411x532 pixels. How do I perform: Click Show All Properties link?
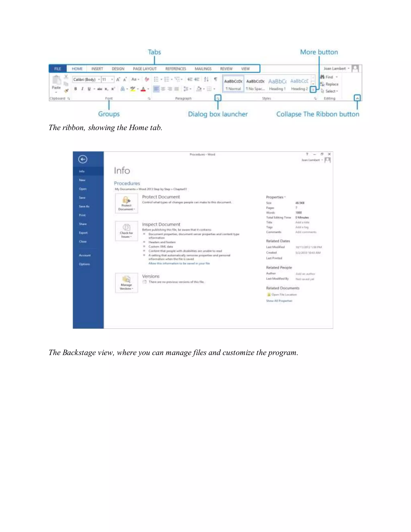tap(279, 301)
